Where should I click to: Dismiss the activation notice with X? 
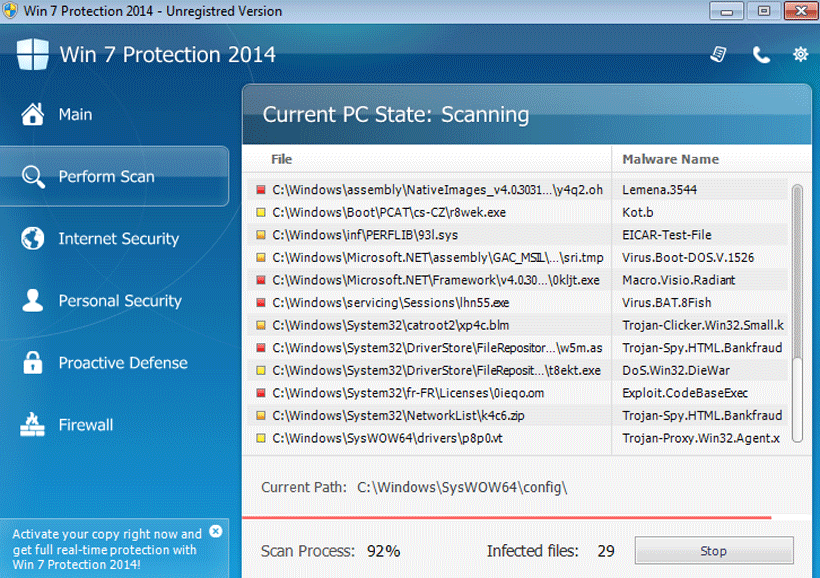click(x=215, y=532)
